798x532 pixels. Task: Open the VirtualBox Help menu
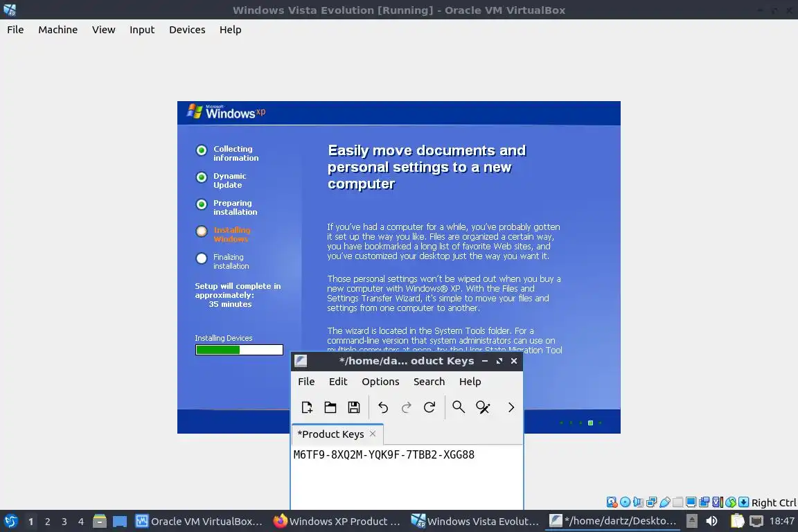[231, 30]
